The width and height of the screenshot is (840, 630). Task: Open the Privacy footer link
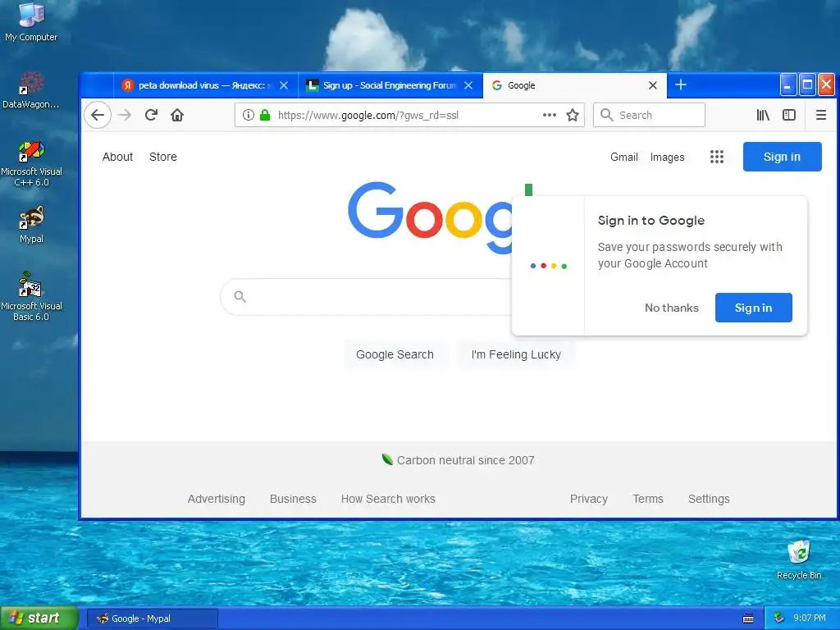point(588,499)
